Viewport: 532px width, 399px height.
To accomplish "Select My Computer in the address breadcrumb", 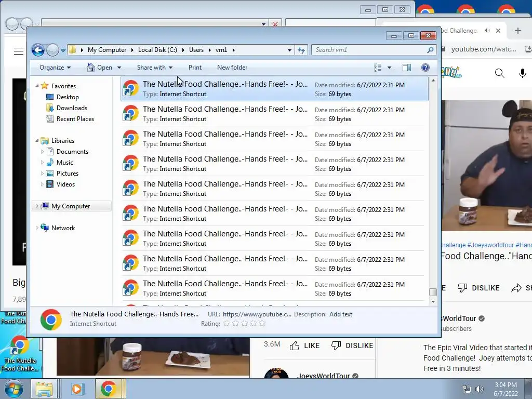I will point(107,50).
